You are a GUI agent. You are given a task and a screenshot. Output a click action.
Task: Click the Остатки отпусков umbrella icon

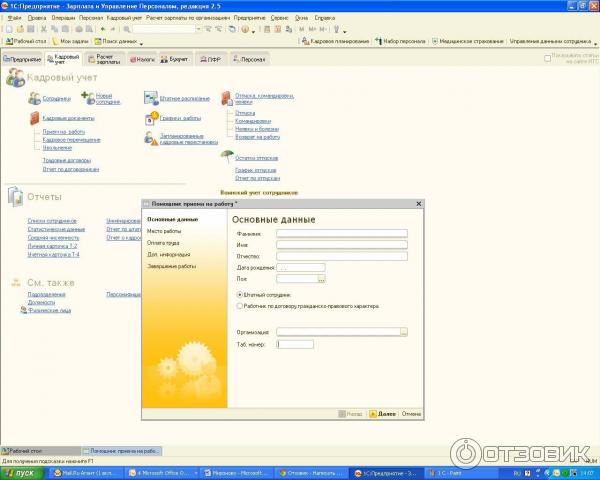226,156
